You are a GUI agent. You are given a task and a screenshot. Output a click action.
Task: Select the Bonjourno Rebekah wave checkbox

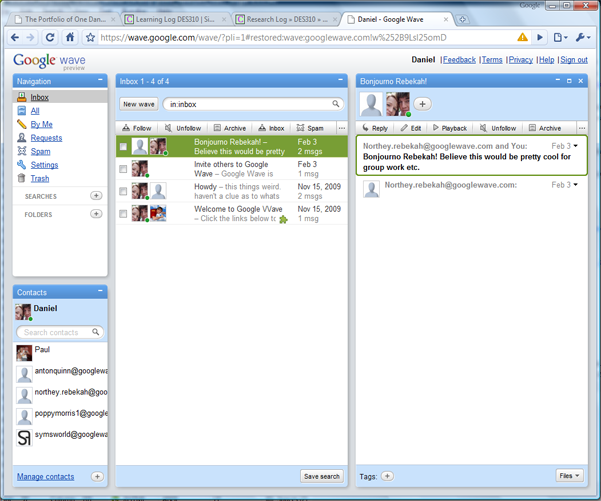click(123, 146)
